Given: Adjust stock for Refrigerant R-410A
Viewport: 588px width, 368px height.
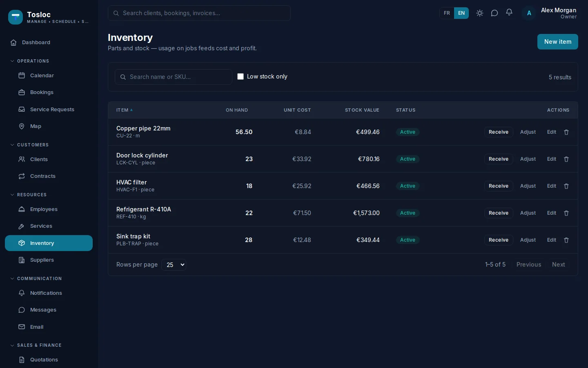Looking at the screenshot, I should pos(528,213).
